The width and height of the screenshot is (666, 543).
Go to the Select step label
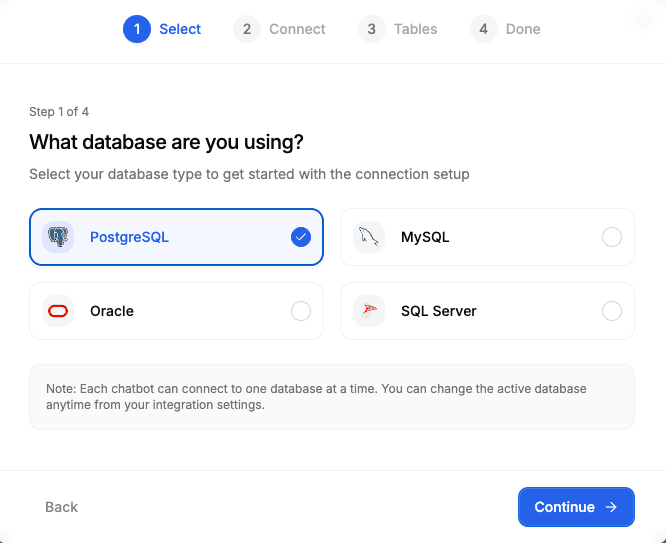click(180, 29)
